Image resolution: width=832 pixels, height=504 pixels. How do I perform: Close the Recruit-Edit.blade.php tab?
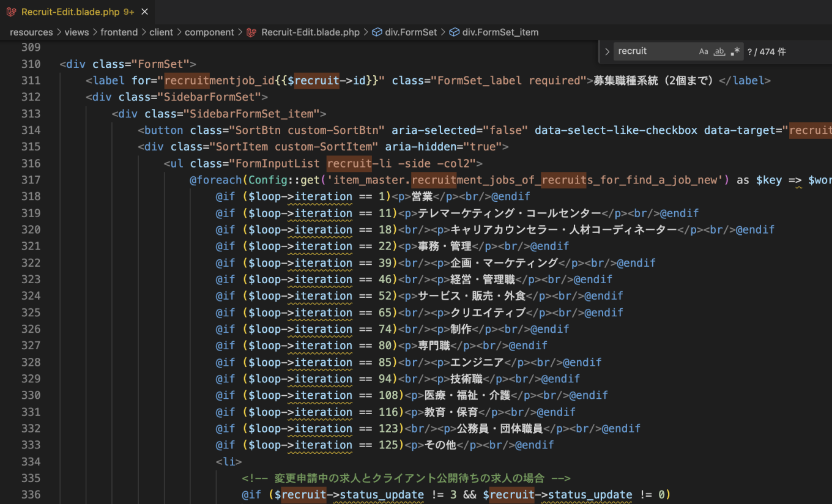click(x=144, y=12)
